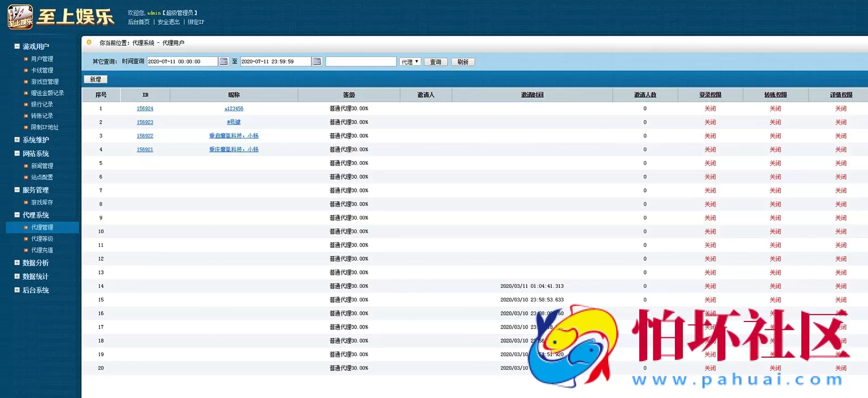The height and width of the screenshot is (398, 868).
Task: Open the 代理 search type dropdown
Action: pyautogui.click(x=410, y=62)
